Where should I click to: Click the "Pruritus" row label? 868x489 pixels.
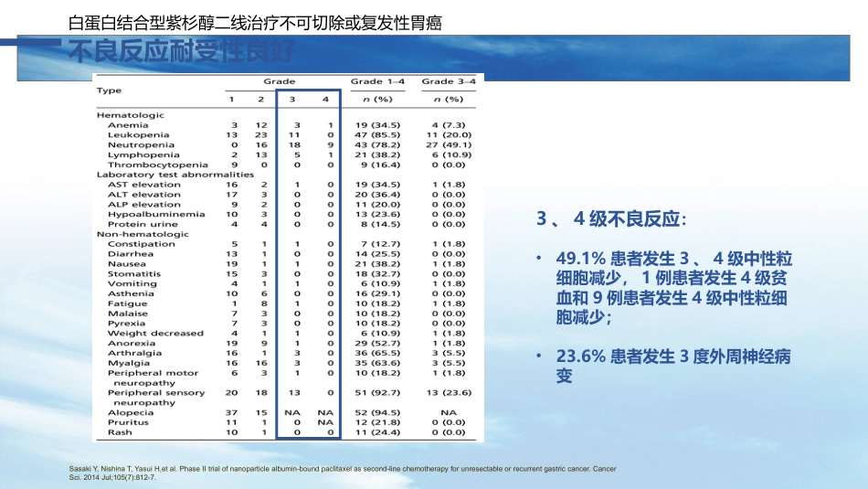point(128,422)
